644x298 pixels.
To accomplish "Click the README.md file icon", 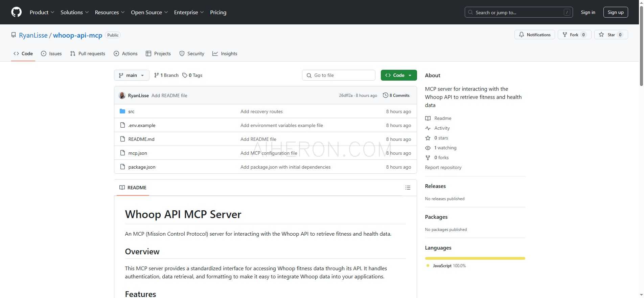I will click(122, 139).
